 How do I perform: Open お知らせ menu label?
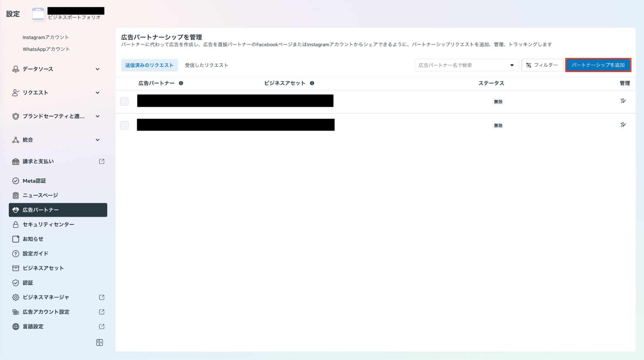[x=33, y=239]
